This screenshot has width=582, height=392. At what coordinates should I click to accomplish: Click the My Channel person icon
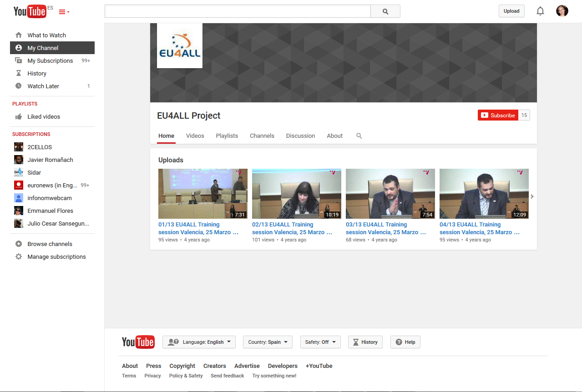19,48
